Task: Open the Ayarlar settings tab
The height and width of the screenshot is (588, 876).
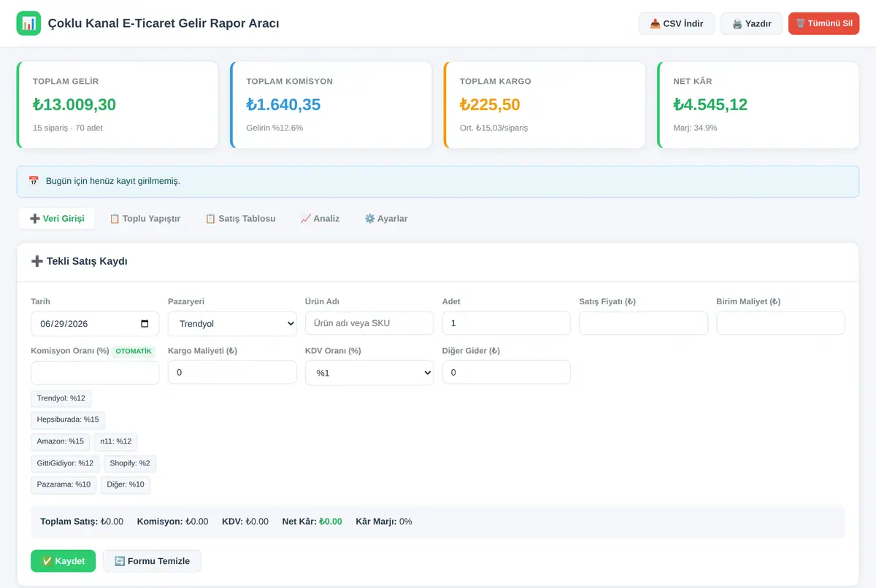Action: (x=385, y=219)
